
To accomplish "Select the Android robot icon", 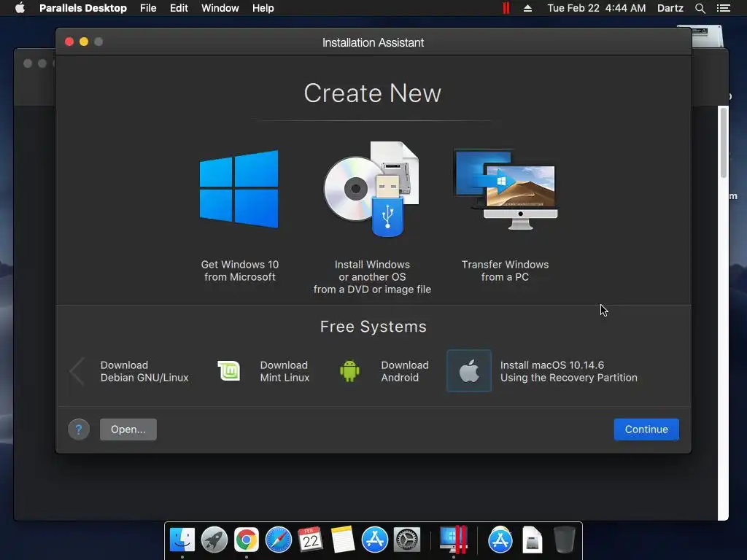I will (349, 371).
